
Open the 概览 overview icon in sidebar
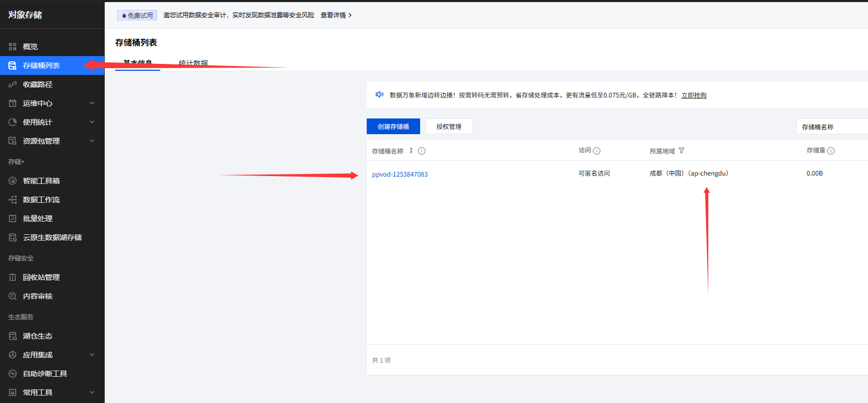[x=13, y=47]
